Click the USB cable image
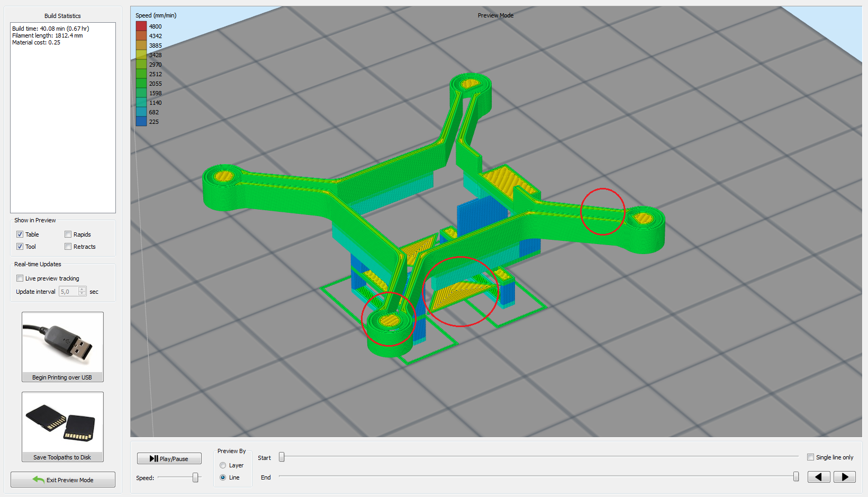 [62, 342]
